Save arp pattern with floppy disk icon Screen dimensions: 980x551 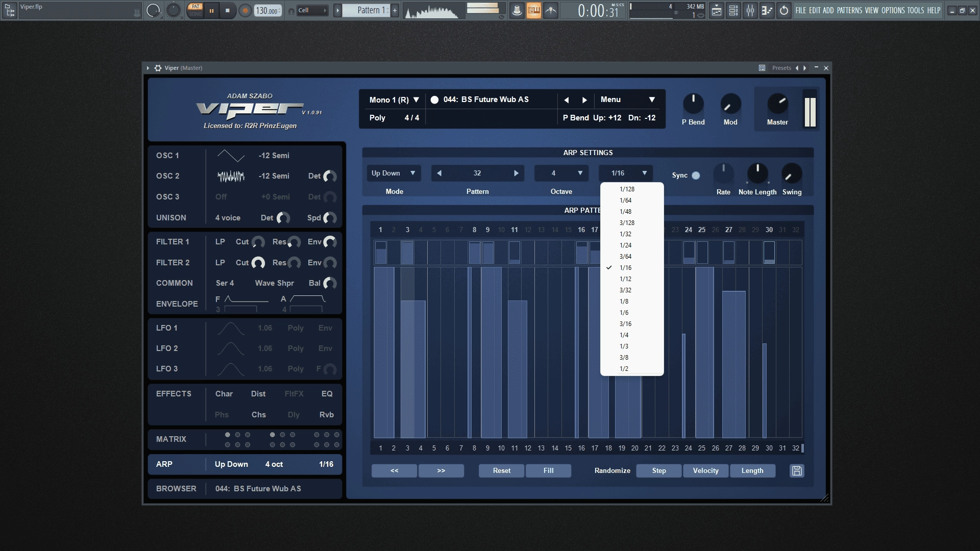797,471
